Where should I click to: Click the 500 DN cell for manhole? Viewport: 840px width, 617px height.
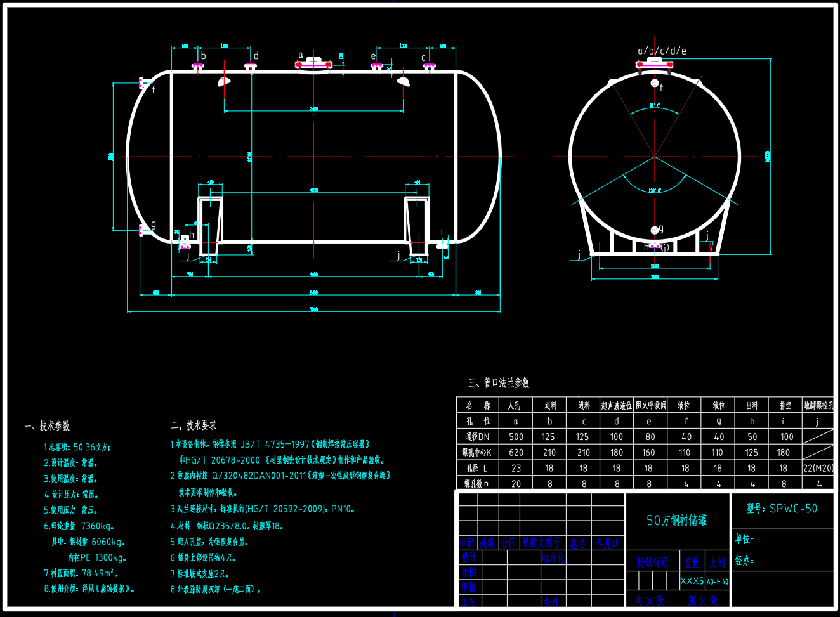click(516, 437)
